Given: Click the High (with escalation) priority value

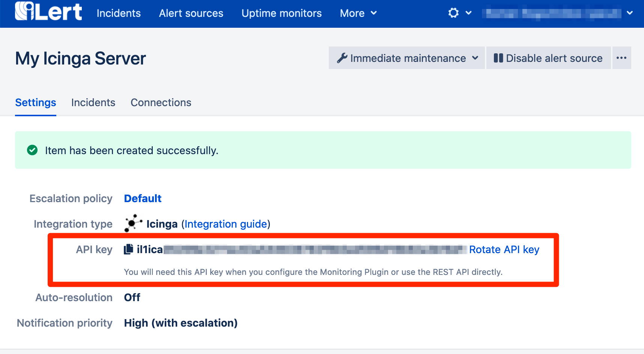Looking at the screenshot, I should point(181,323).
